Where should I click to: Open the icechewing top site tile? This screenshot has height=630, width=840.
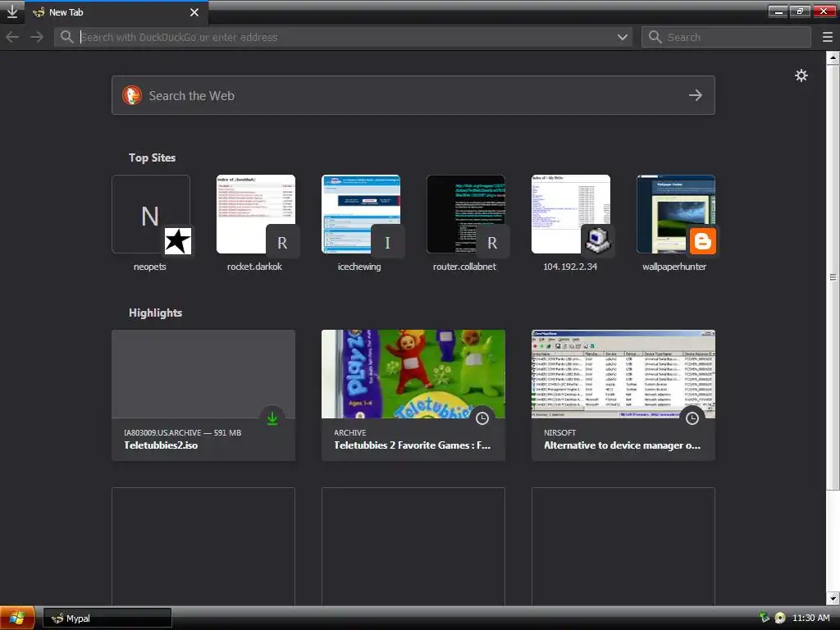(x=361, y=214)
